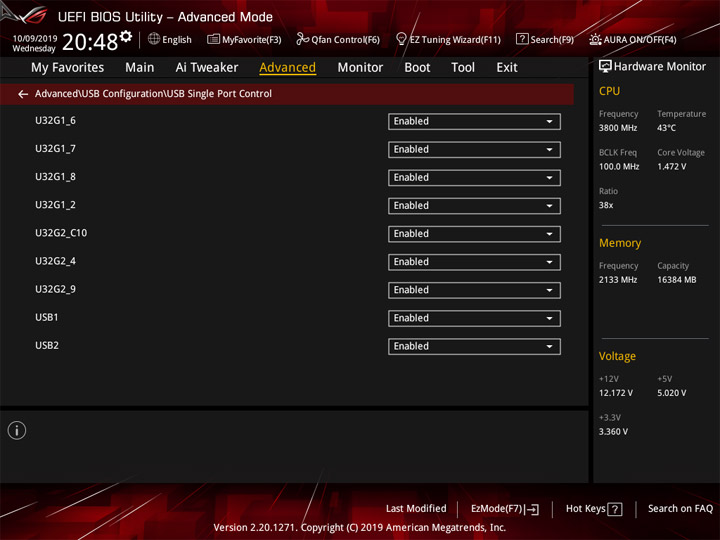Viewport: 720px width, 540px height.
Task: Click the AURA light icon
Action: (x=595, y=39)
